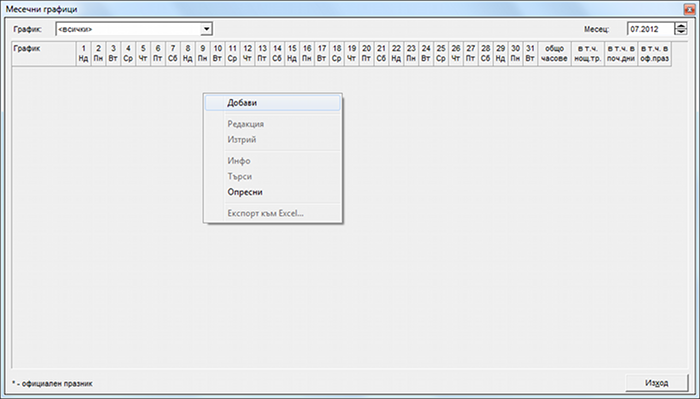Select the day 27 Пт column header
The image size is (700, 399).
point(471,54)
